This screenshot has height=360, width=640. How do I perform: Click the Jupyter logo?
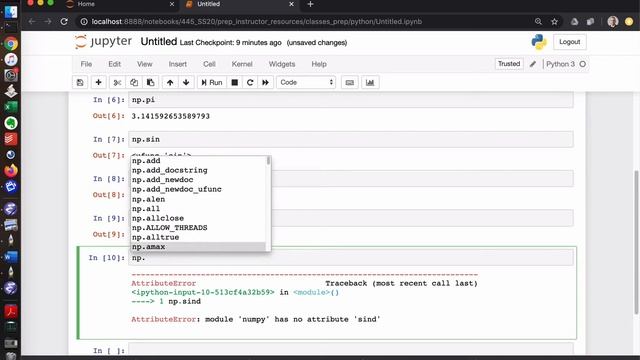104,42
